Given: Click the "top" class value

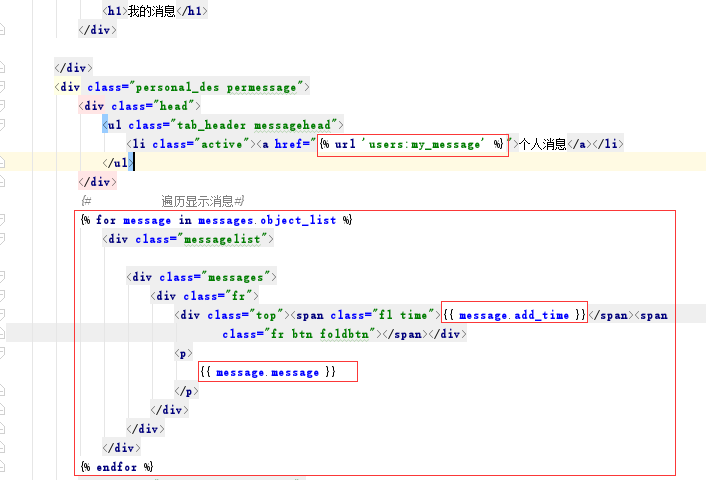Looking at the screenshot, I should [x=266, y=315].
